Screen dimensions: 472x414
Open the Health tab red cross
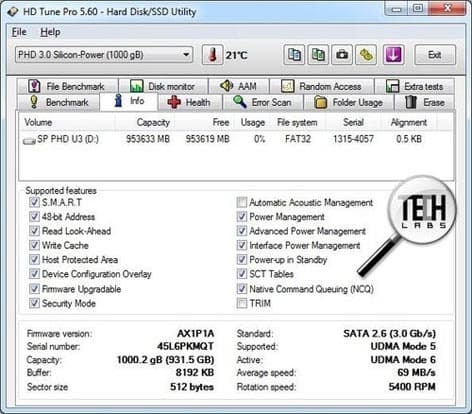pos(189,102)
